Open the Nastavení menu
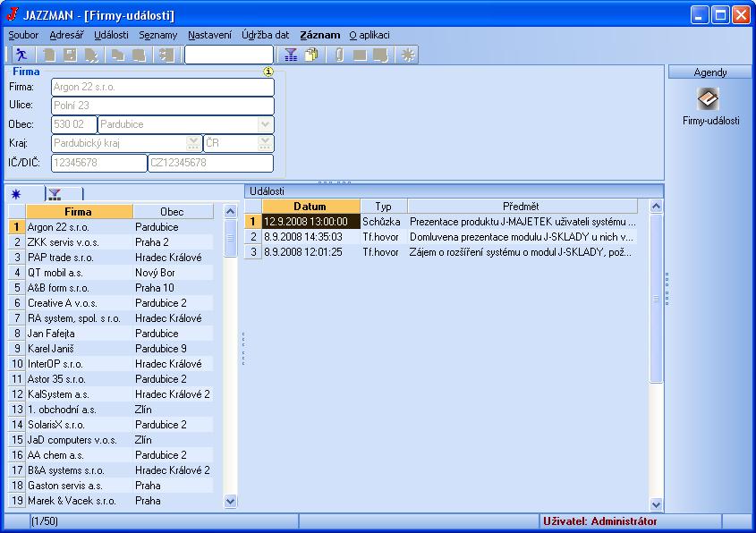 point(209,35)
